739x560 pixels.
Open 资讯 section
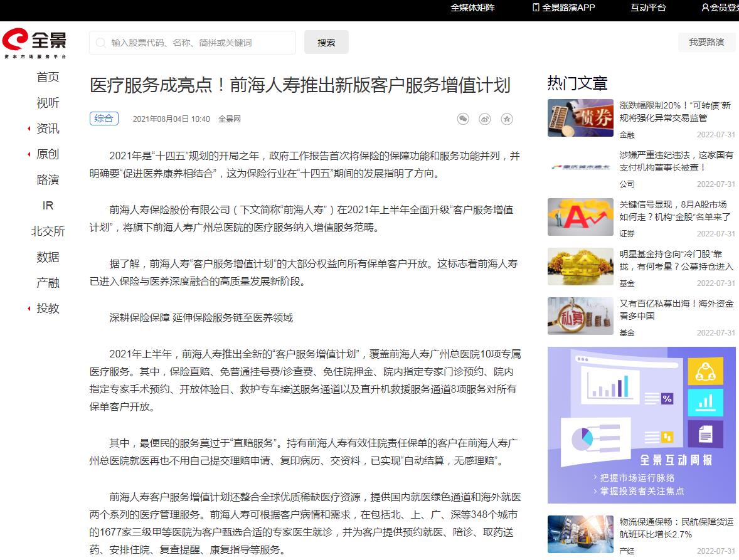pos(48,129)
